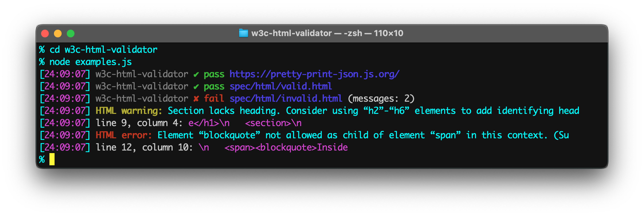This screenshot has height=216, width=644.
Task: Click the spec/html/valid.html file path
Action: point(281,87)
